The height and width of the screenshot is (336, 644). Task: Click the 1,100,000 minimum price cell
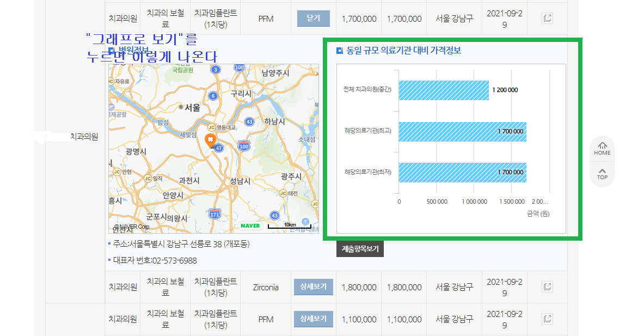[x=359, y=319]
